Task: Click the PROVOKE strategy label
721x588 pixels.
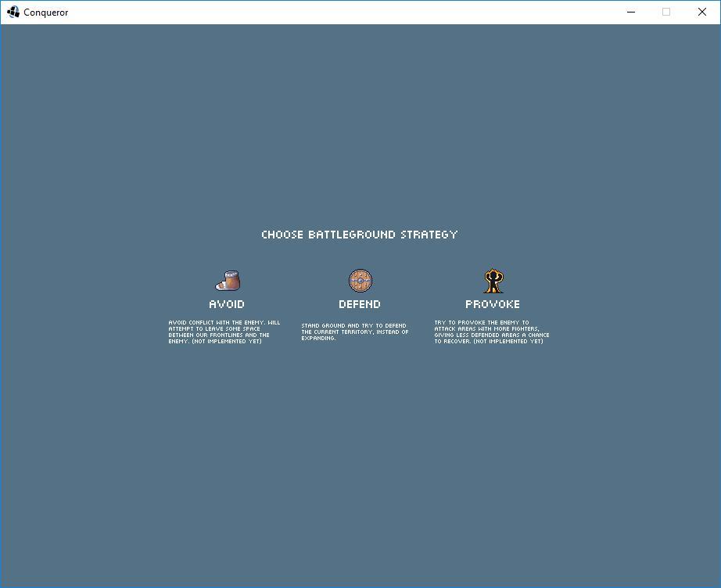Action: [x=493, y=304]
